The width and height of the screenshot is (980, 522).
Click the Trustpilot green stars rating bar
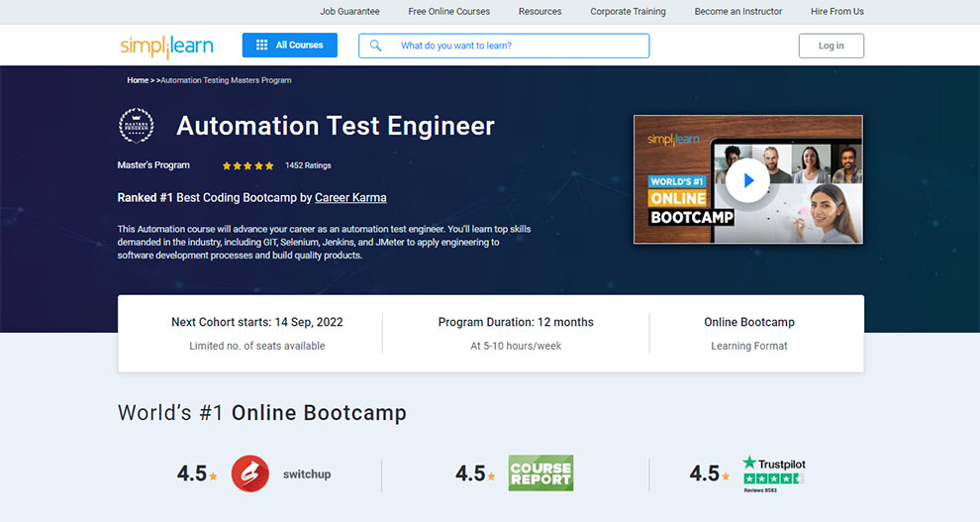(772, 478)
